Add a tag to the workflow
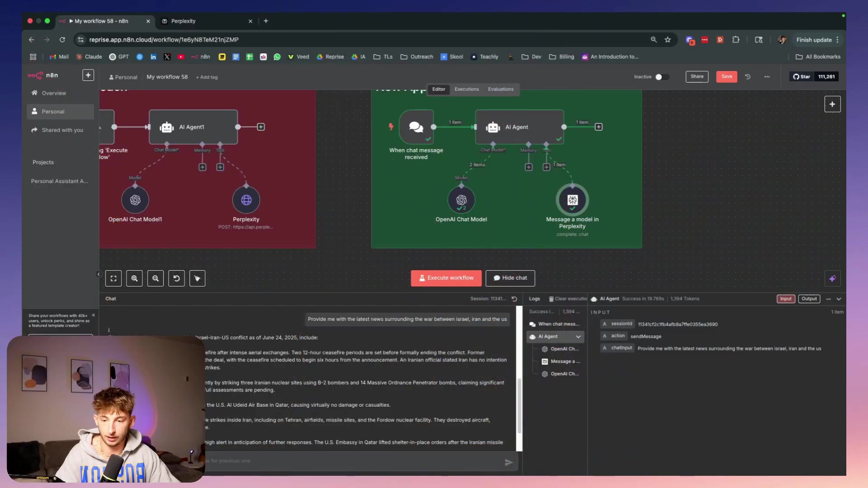Screen dimensions: 868x488 tap(207, 77)
